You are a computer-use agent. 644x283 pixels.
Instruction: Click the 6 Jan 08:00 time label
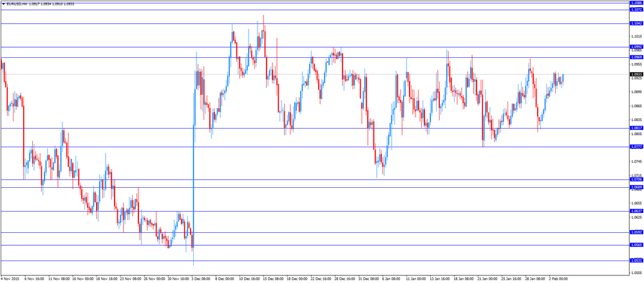(x=392, y=279)
